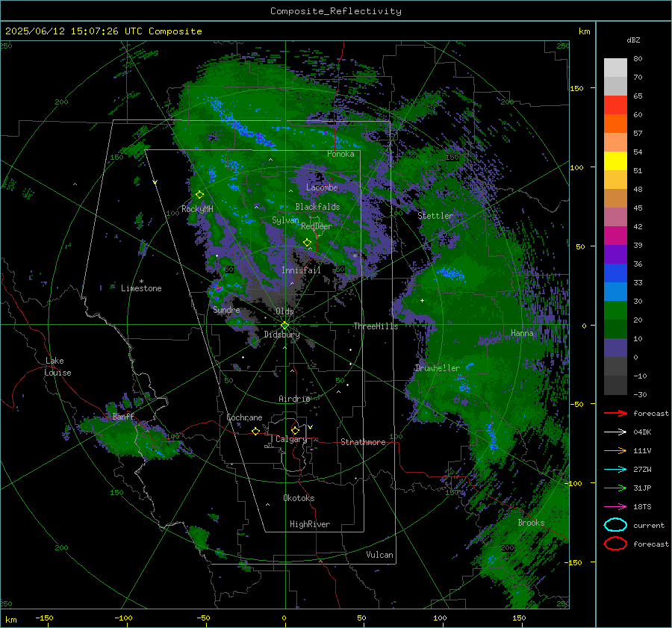Click the RedDeer city label

(x=317, y=226)
